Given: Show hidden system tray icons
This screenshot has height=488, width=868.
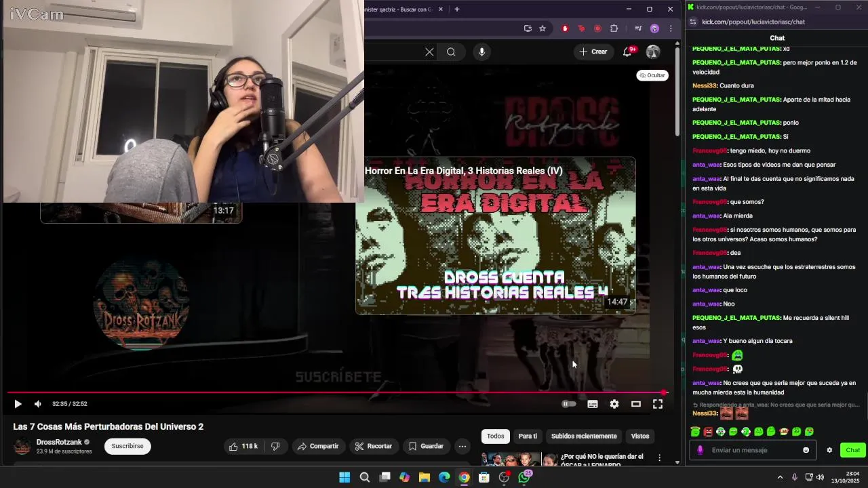Looking at the screenshot, I should coord(780,477).
